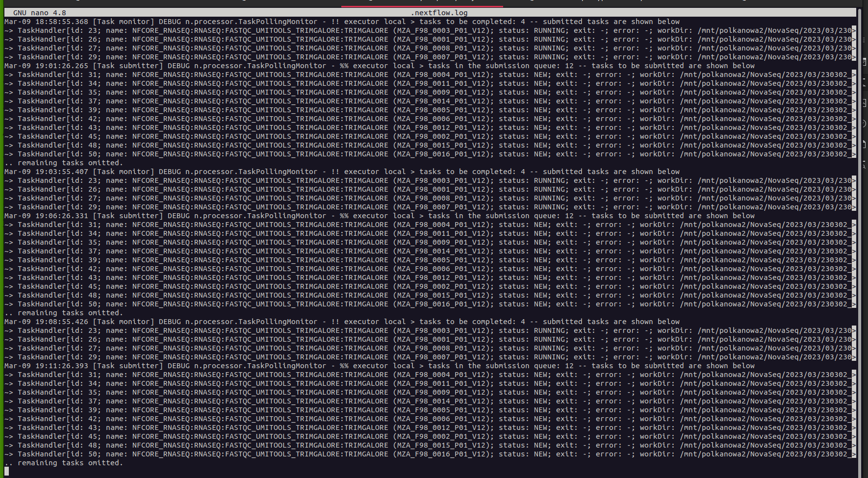Select the terminal tab with red underline

pyautogui.click(x=422, y=5)
